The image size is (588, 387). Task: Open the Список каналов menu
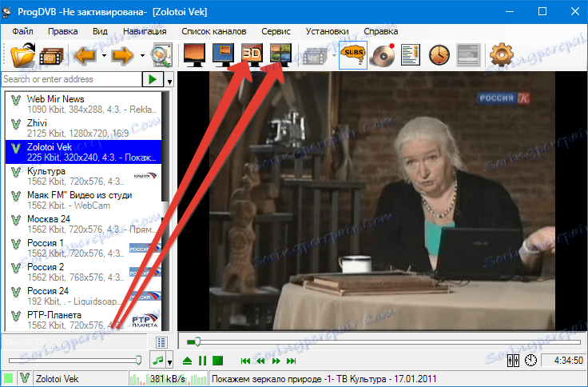(214, 31)
